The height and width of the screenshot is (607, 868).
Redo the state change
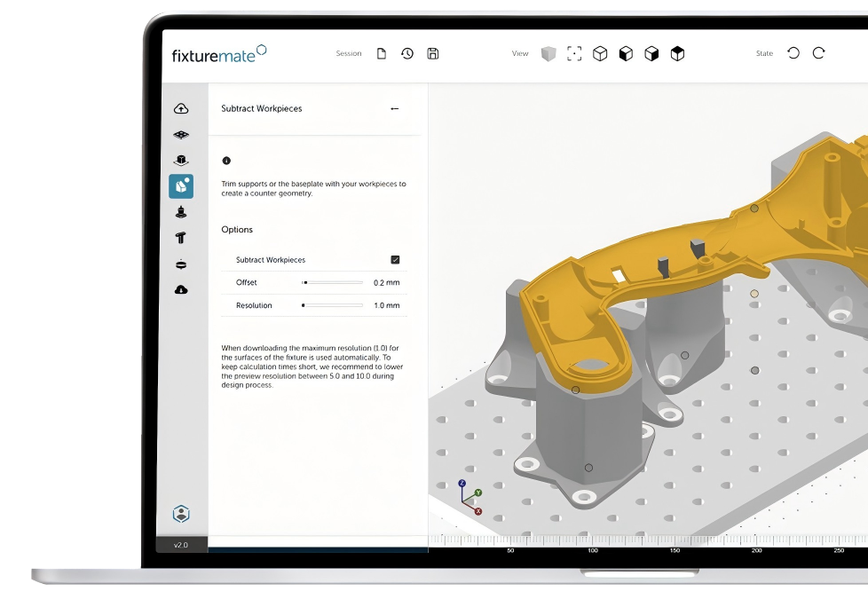(819, 53)
